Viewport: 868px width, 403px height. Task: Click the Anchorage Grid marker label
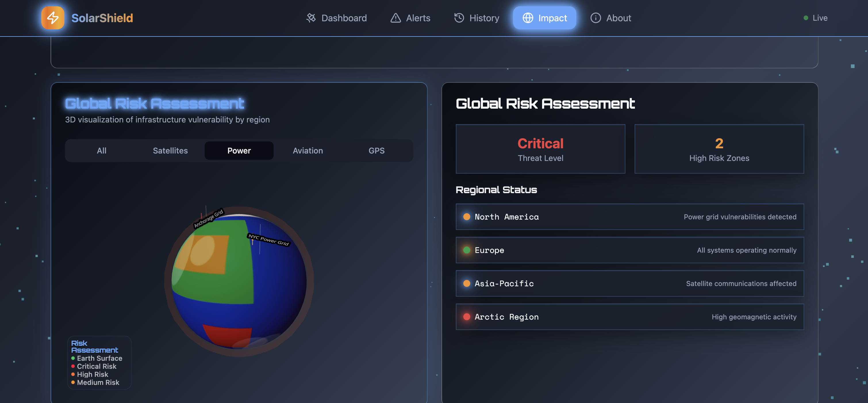[209, 218]
